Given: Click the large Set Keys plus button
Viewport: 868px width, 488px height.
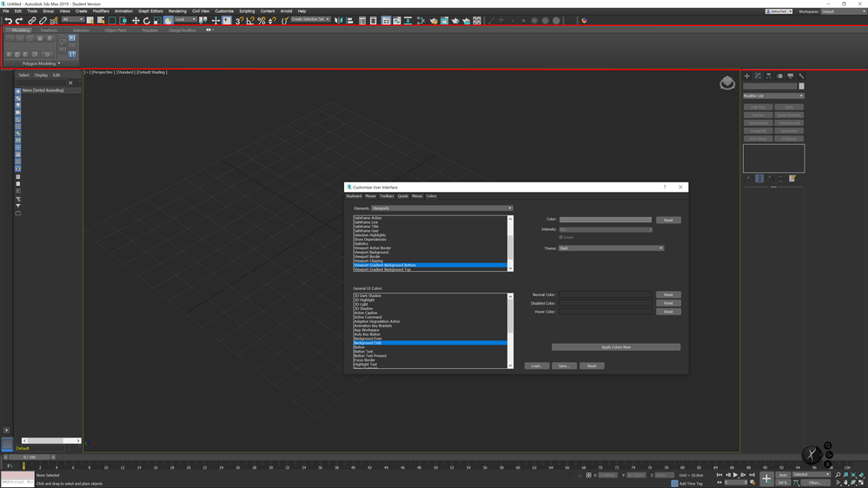Looking at the screenshot, I should (766, 478).
